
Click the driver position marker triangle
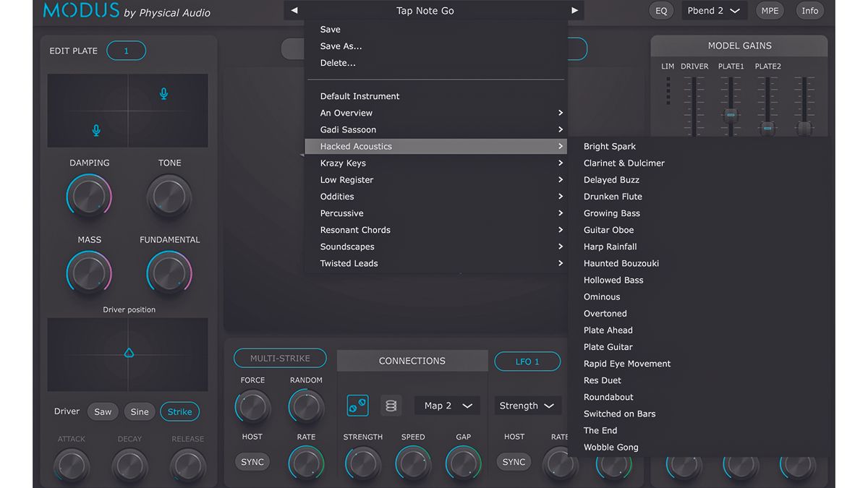(128, 354)
